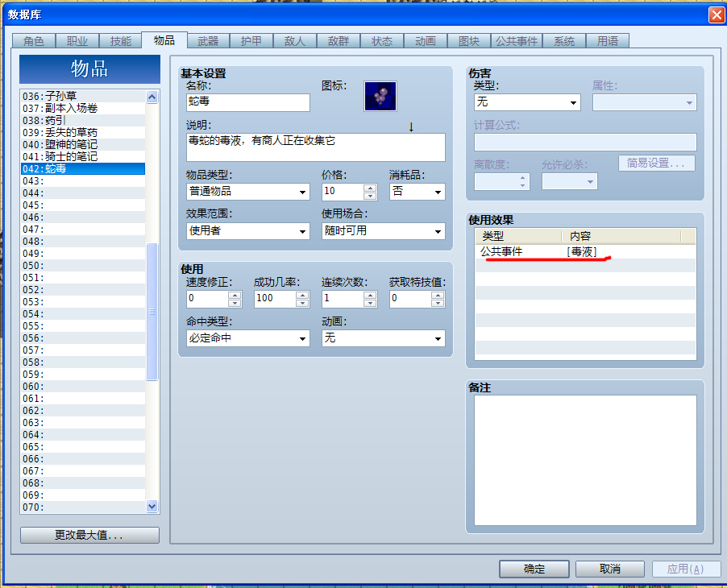Click the 名称 input field

click(248, 102)
